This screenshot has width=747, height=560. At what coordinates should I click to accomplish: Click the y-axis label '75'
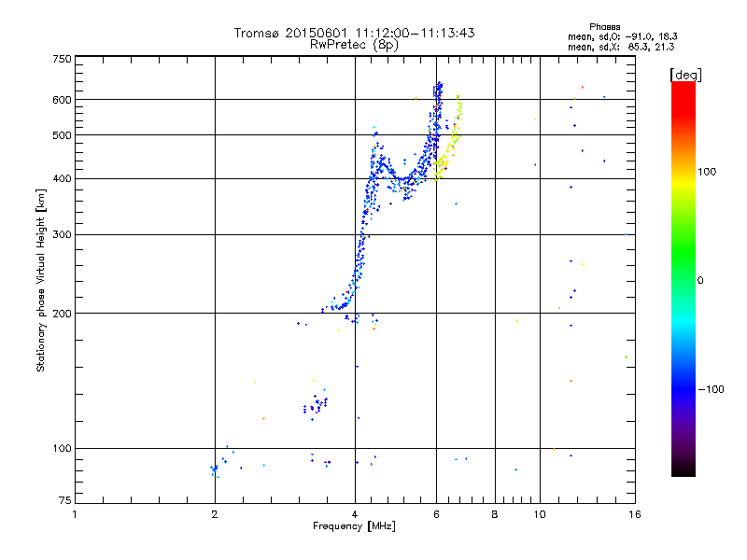(x=65, y=500)
